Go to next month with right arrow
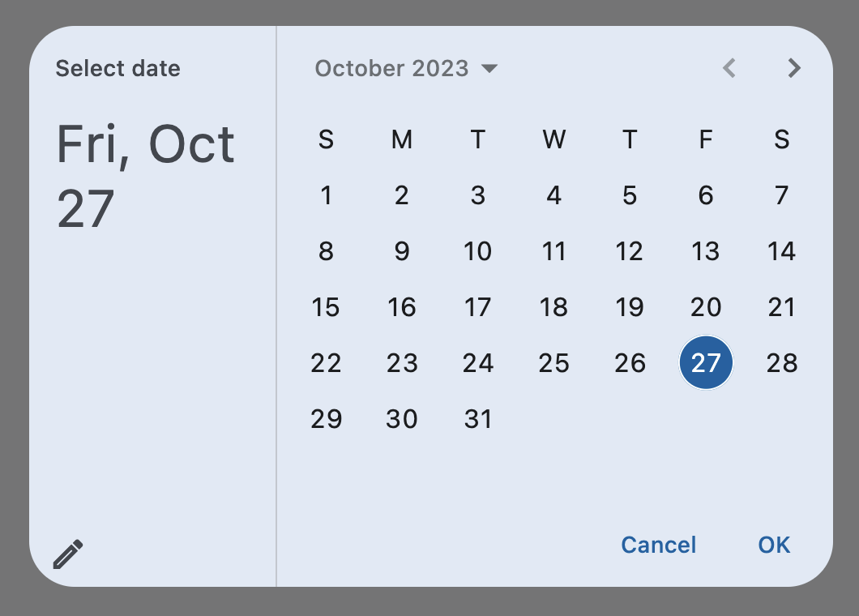The image size is (859, 616). [x=793, y=68]
